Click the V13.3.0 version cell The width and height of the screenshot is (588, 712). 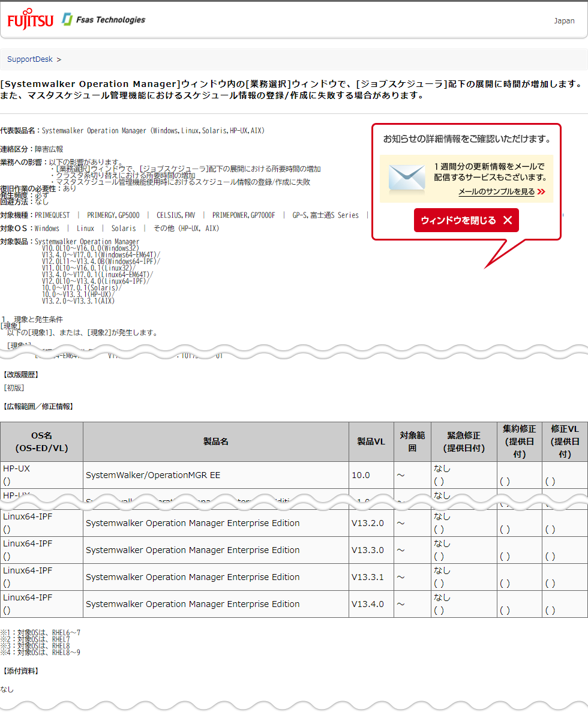click(x=371, y=551)
